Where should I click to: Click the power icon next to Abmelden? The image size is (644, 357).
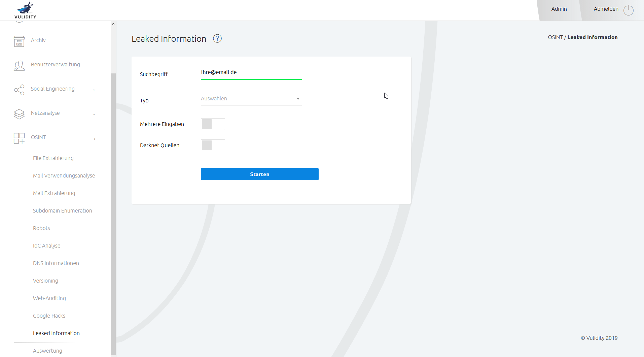click(x=628, y=10)
